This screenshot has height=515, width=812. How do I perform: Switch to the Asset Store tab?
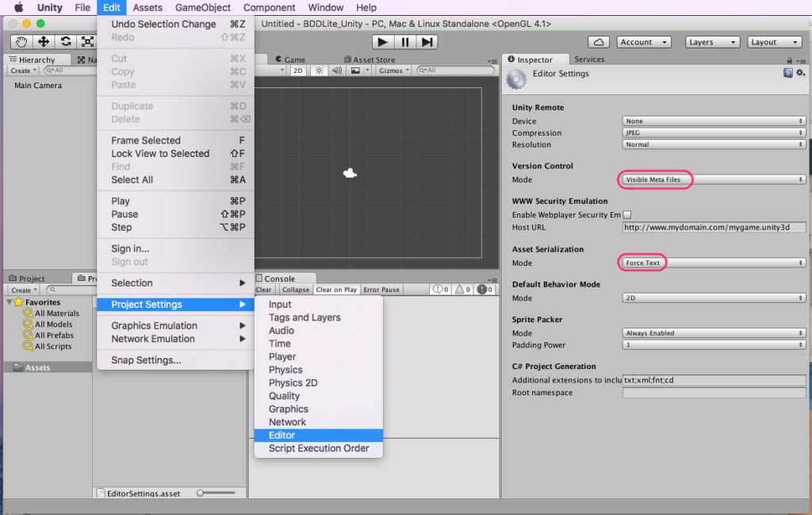point(370,60)
